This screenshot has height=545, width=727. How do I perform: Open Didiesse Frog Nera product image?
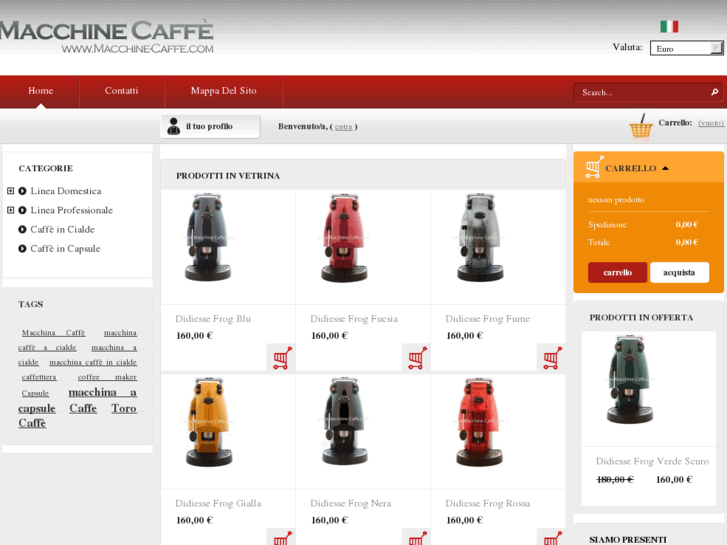(344, 420)
